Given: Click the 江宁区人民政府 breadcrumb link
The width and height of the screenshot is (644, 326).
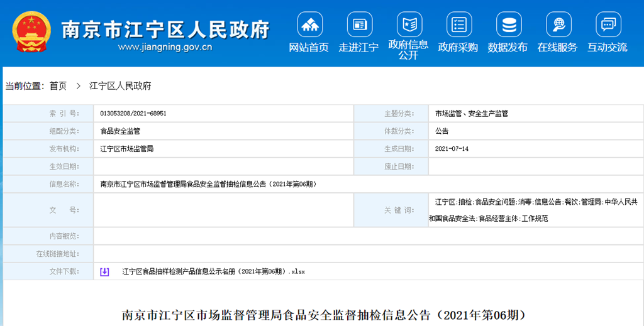Looking at the screenshot, I should (x=120, y=86).
